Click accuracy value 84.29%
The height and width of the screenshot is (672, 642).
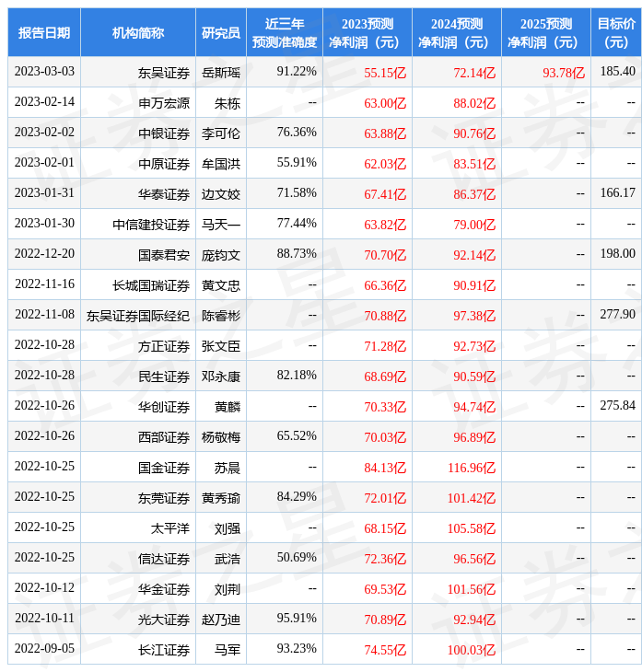tap(297, 497)
